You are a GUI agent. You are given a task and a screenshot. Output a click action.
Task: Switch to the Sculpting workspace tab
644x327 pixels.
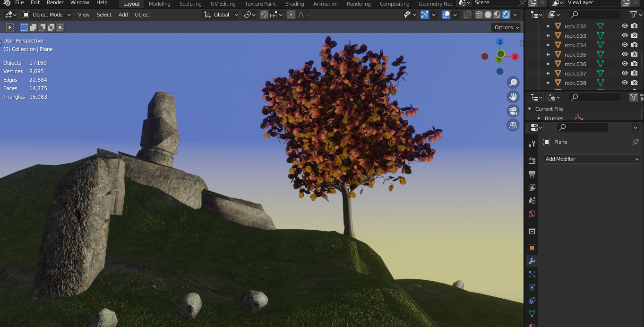click(x=190, y=4)
